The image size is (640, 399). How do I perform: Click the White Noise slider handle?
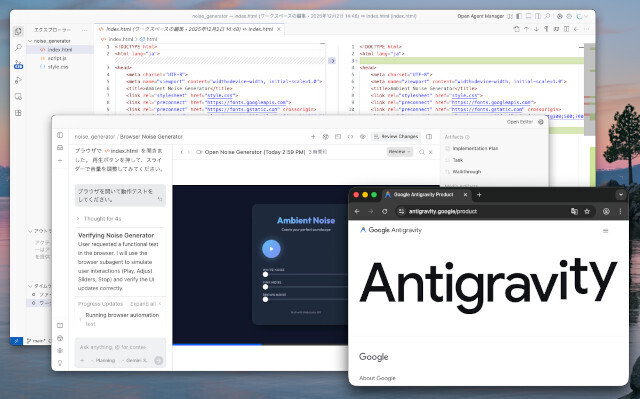point(265,275)
